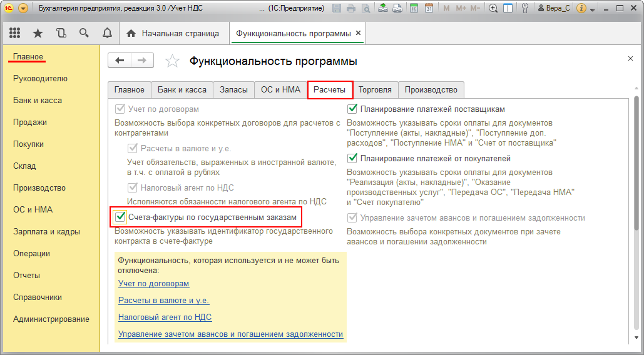Toggle Планирование платежей от покупателей checkbox

[352, 158]
